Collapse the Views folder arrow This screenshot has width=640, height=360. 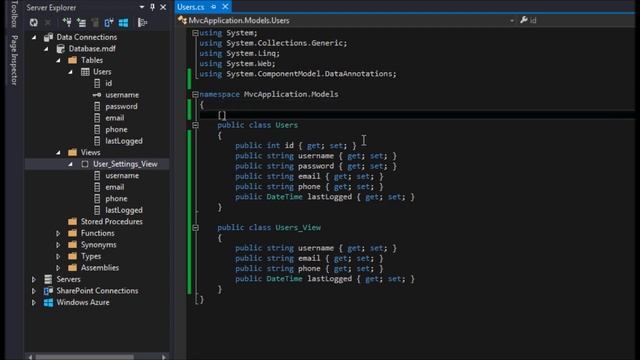click(58, 152)
